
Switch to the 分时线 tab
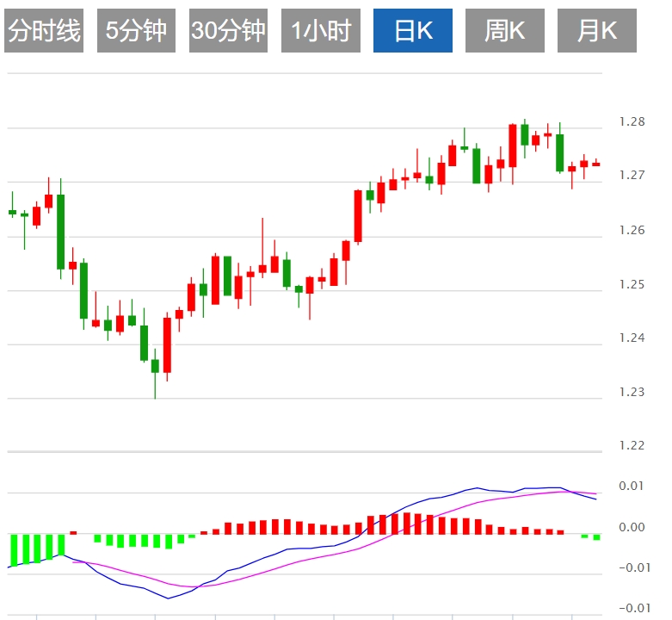tap(44, 32)
